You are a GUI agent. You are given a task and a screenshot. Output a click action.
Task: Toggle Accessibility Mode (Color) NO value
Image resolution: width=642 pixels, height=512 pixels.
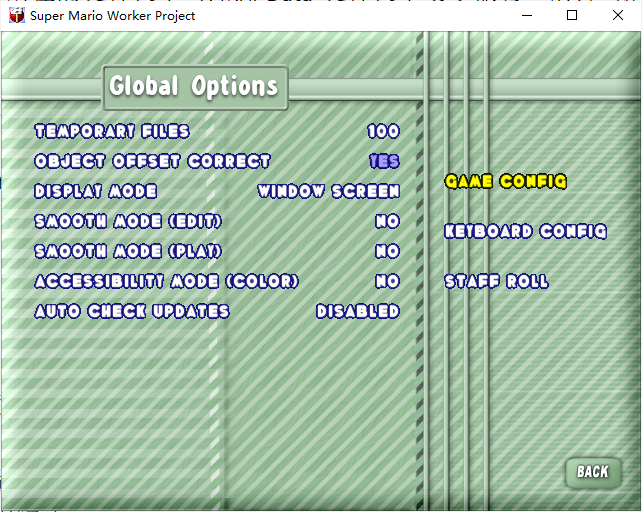(387, 281)
